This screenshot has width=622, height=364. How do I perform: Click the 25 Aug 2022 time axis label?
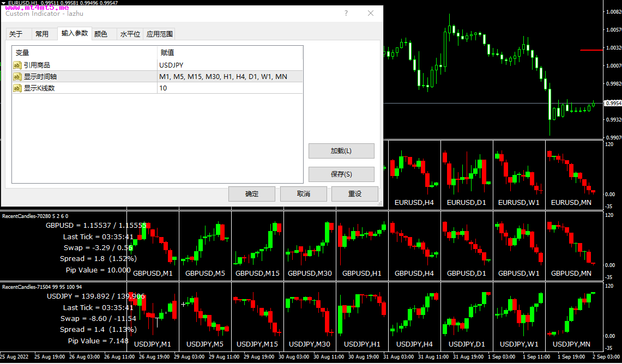click(x=14, y=356)
